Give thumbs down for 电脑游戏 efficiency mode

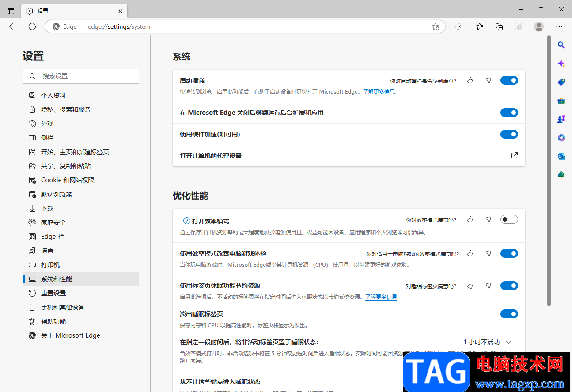click(x=489, y=253)
